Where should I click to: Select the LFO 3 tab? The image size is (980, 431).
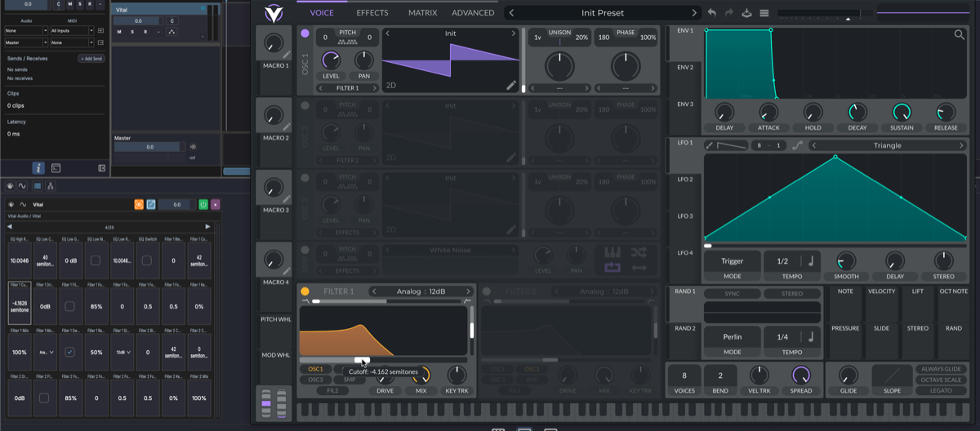click(684, 216)
